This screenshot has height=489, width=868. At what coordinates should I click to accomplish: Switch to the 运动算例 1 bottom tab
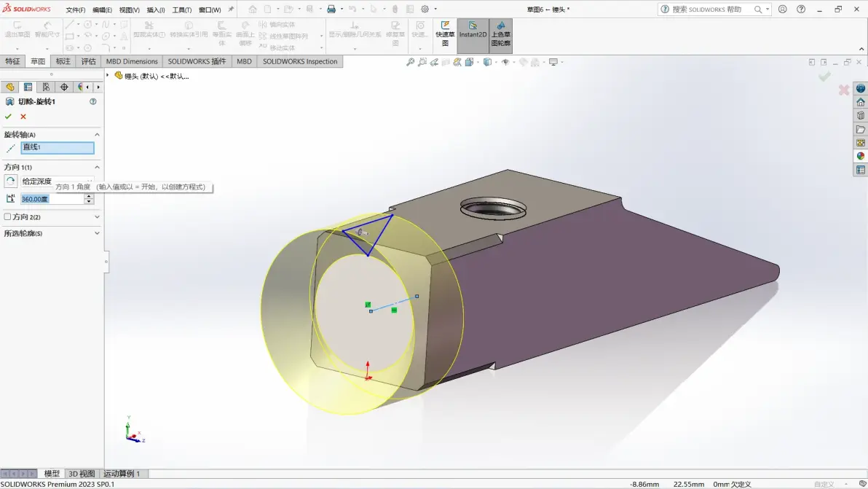tap(122, 474)
